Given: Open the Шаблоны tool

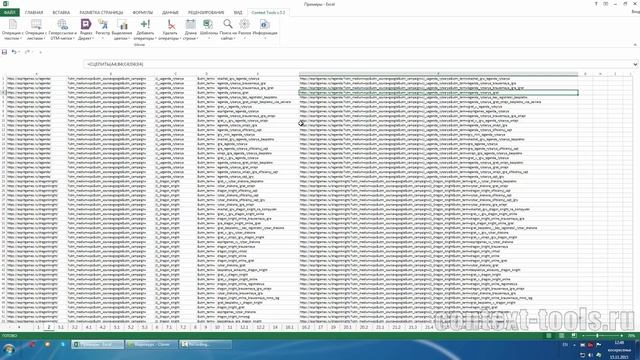Looking at the screenshot, I should click(x=209, y=29).
